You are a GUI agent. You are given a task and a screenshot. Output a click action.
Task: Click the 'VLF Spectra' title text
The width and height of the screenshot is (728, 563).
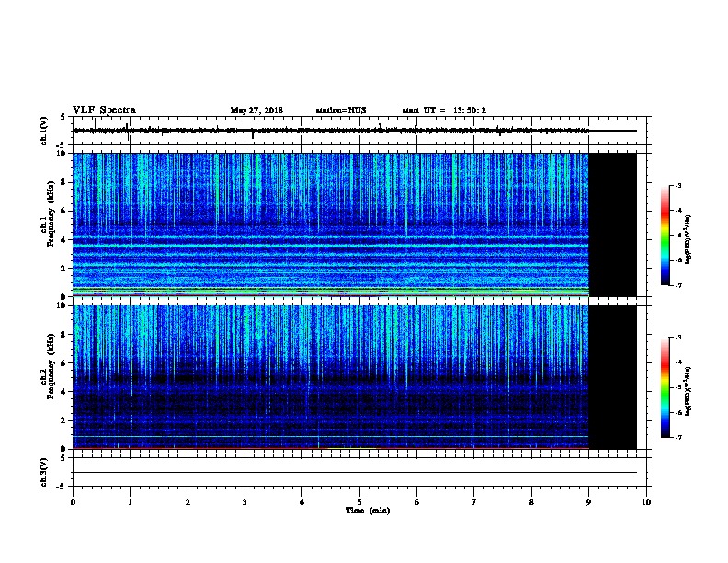(x=104, y=109)
